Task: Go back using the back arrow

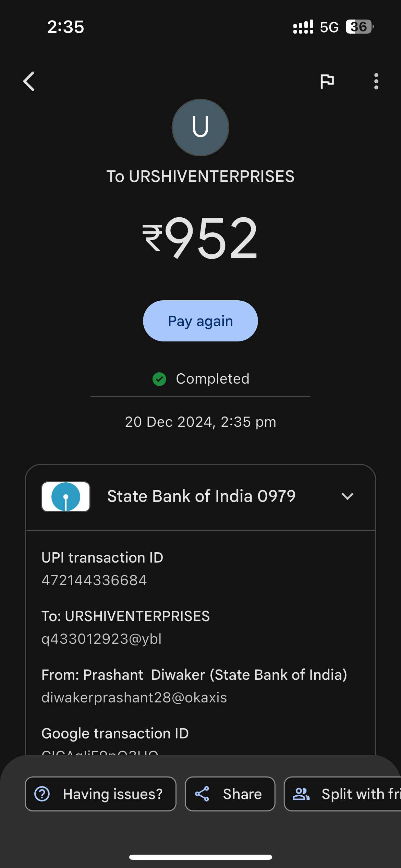Action: tap(29, 81)
